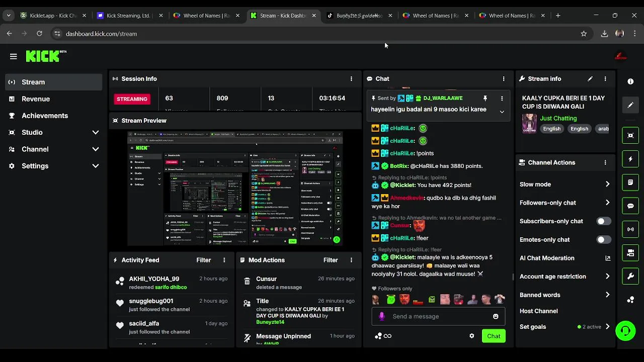Open AI Chat Moderation external link
644x362 pixels.
[x=608, y=258]
